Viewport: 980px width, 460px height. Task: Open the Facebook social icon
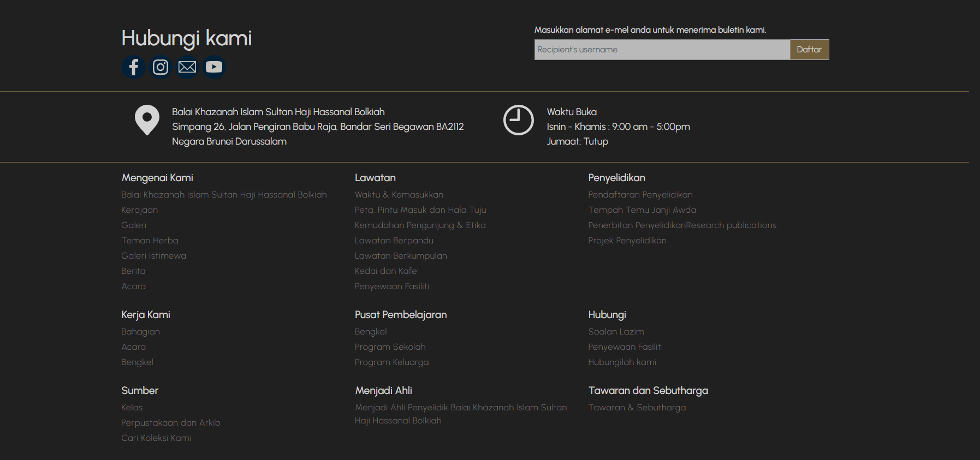click(x=133, y=67)
